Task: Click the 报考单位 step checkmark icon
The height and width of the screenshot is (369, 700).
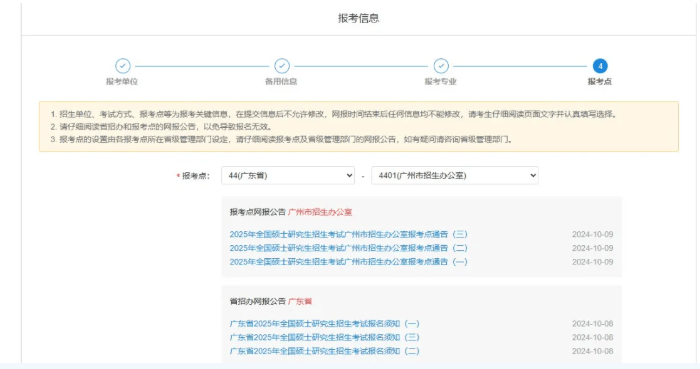Action: [x=123, y=66]
